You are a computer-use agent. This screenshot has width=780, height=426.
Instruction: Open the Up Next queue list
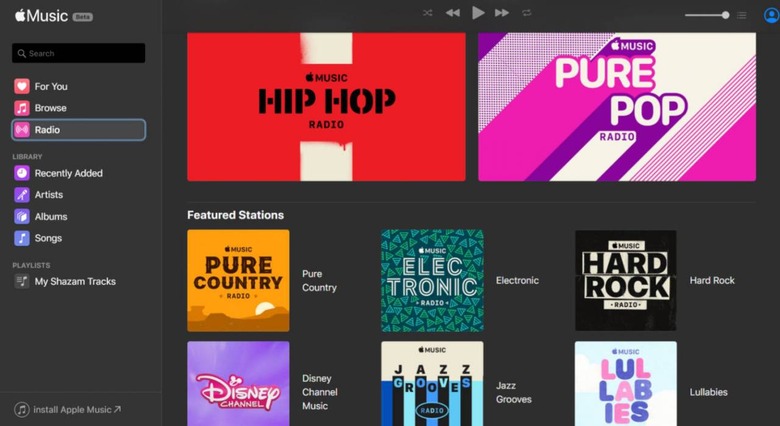[x=742, y=15]
